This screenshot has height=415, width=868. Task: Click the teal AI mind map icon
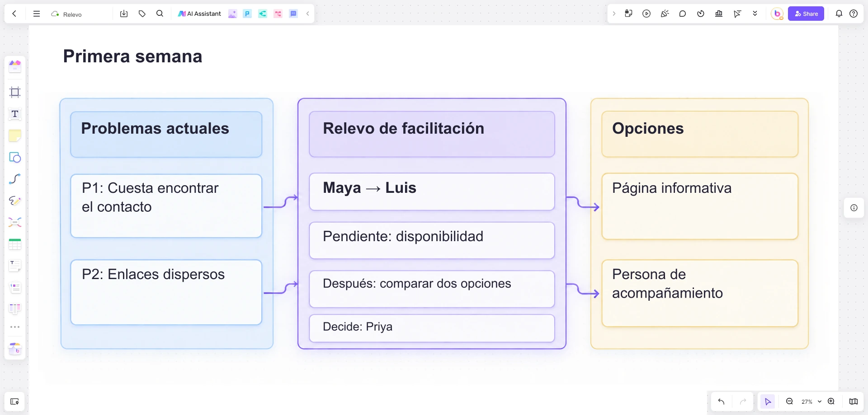pos(263,14)
